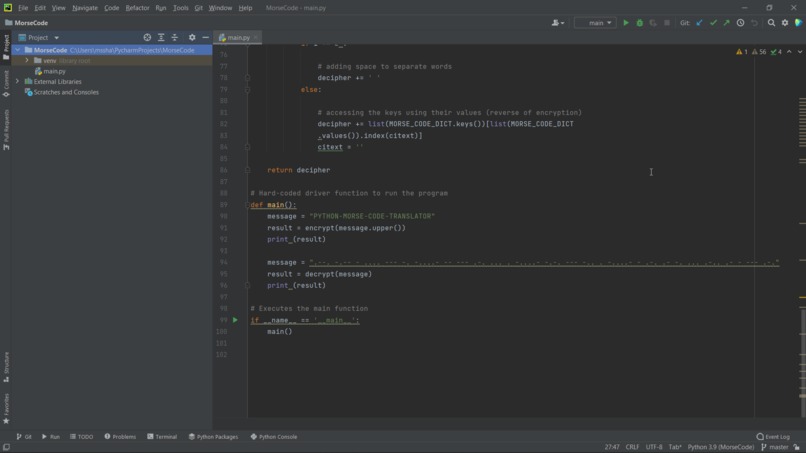Click run gutter arrow at line 99
Viewport: 806px width, 453px height.
point(235,320)
